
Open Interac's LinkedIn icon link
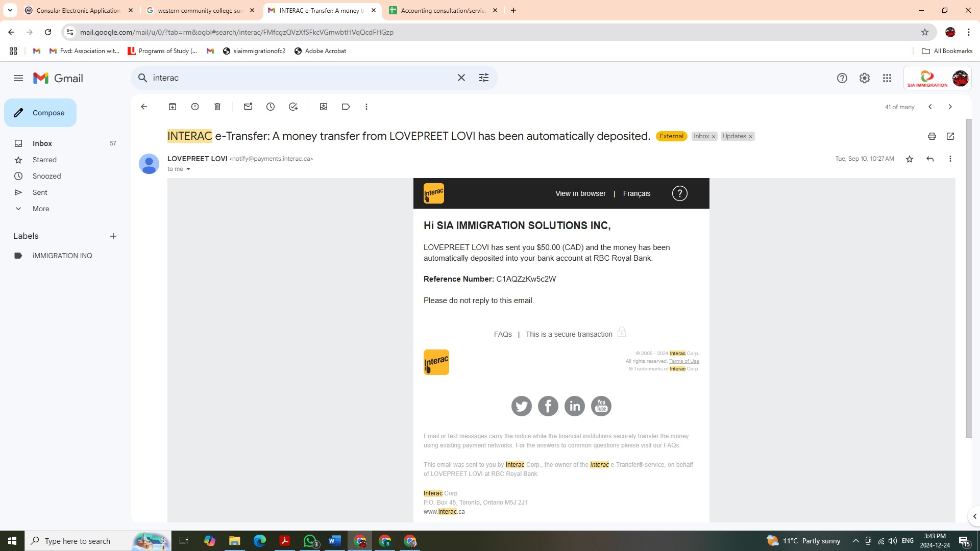[x=575, y=406]
